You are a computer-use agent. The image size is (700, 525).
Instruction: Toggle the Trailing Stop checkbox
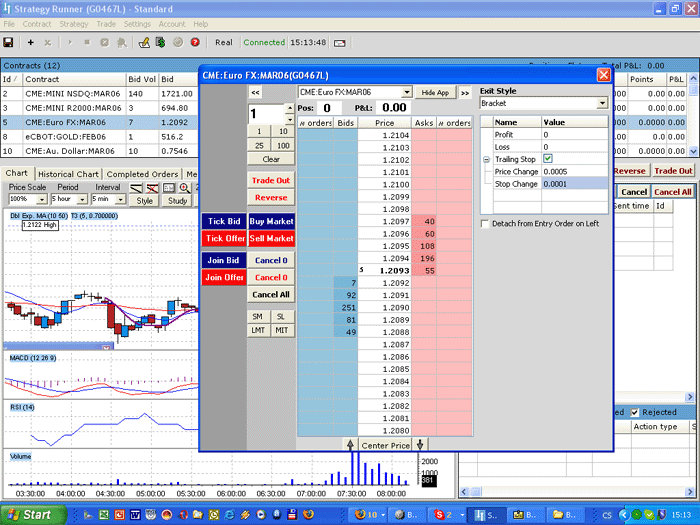point(547,159)
